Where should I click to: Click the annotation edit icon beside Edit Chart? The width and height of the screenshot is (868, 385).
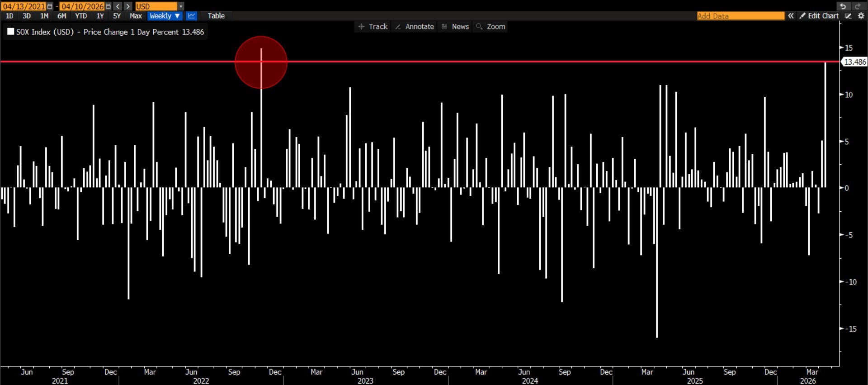pyautogui.click(x=848, y=16)
